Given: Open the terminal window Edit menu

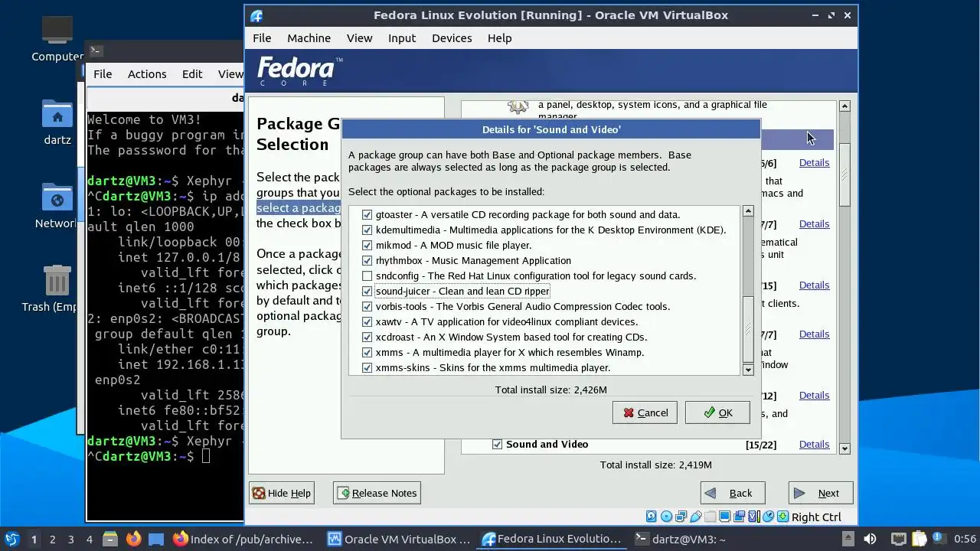Looking at the screenshot, I should tap(192, 73).
